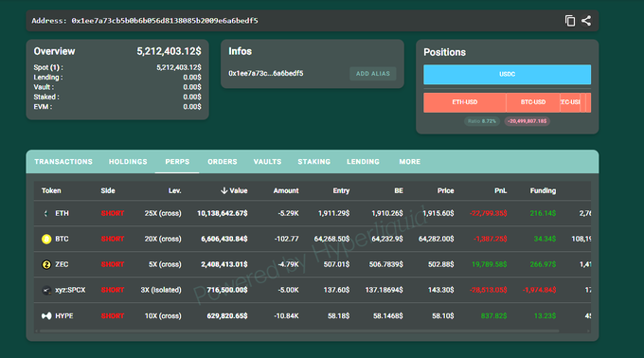
Task: Sort table by Token column header
Action: (x=51, y=190)
